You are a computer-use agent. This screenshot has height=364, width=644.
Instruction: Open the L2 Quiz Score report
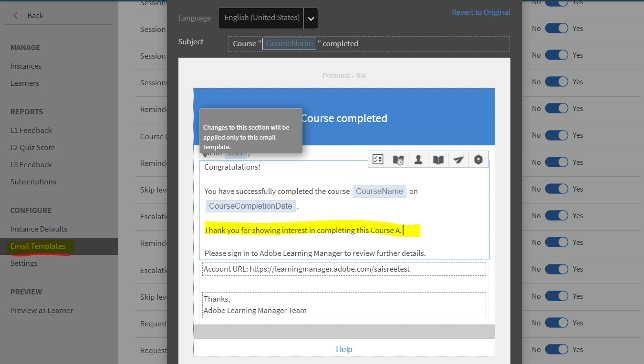point(32,148)
